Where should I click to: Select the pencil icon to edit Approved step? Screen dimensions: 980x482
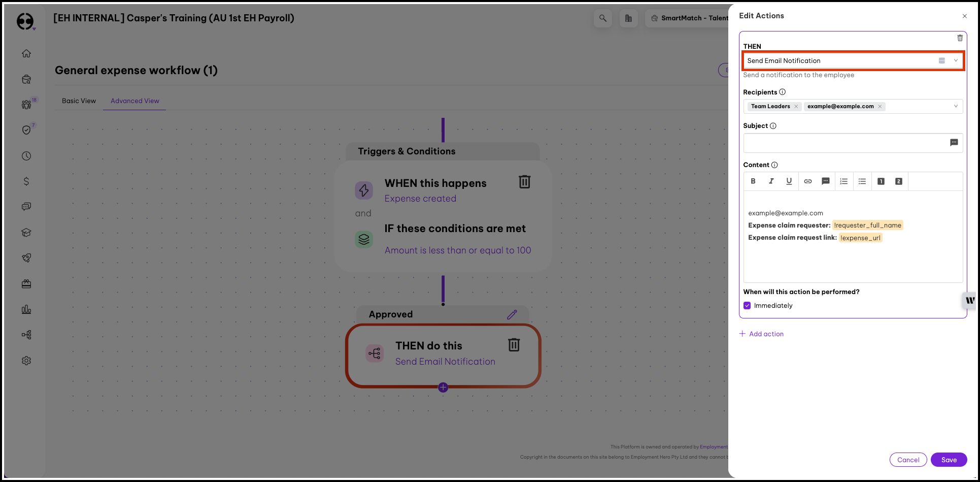[x=512, y=314]
